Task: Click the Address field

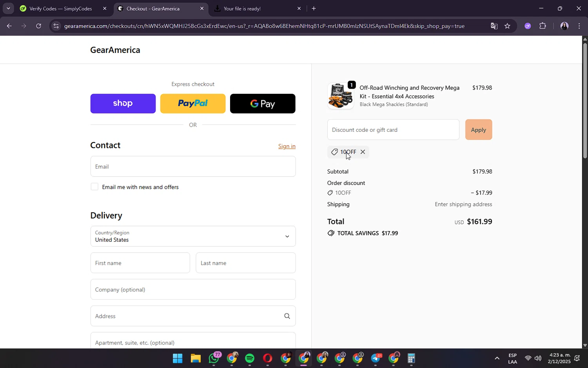Action: tap(193, 316)
